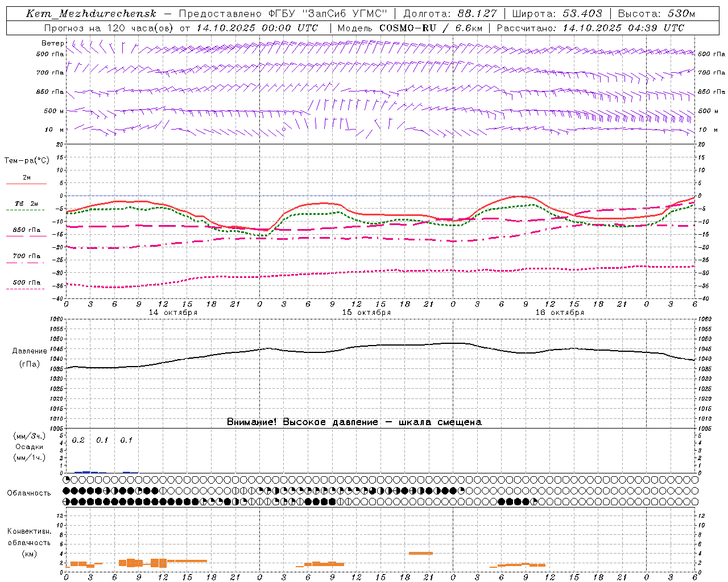Click the 14 октября date label
The height and width of the screenshot is (582, 728).
tap(173, 313)
